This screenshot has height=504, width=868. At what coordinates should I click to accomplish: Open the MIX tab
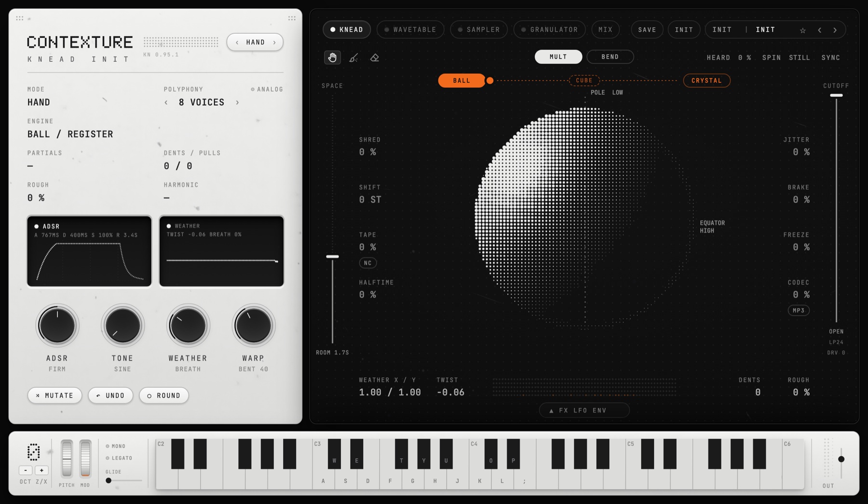(x=606, y=29)
